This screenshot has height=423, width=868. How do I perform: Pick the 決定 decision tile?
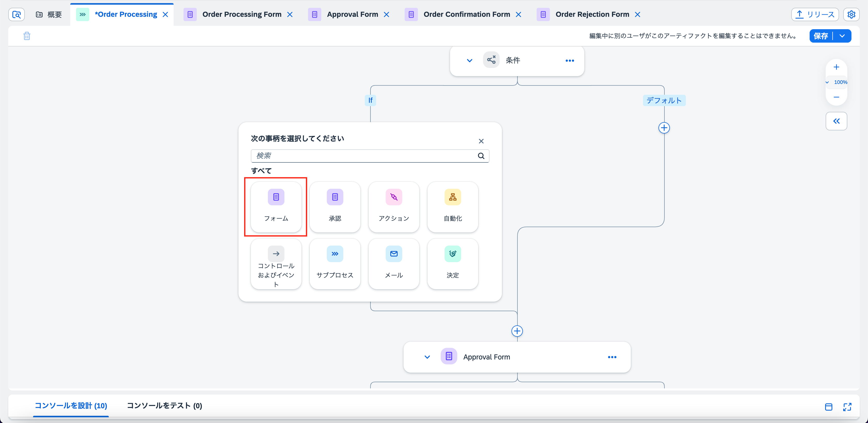pos(453,264)
